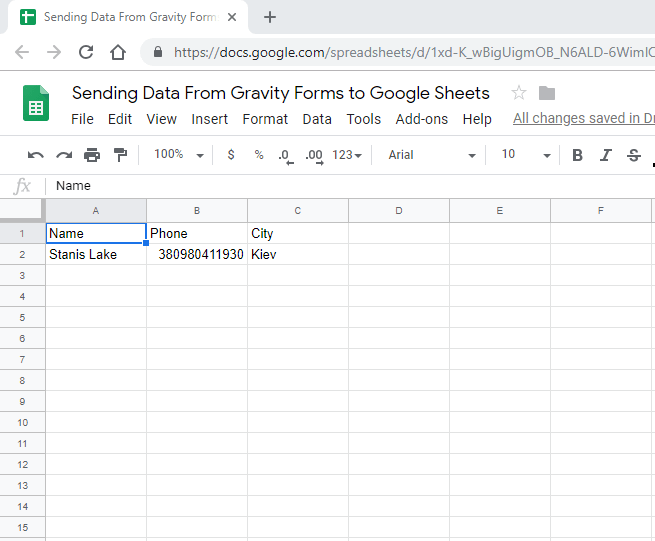Go forward in browser history
Image resolution: width=655 pixels, height=541 pixels.
[54, 52]
